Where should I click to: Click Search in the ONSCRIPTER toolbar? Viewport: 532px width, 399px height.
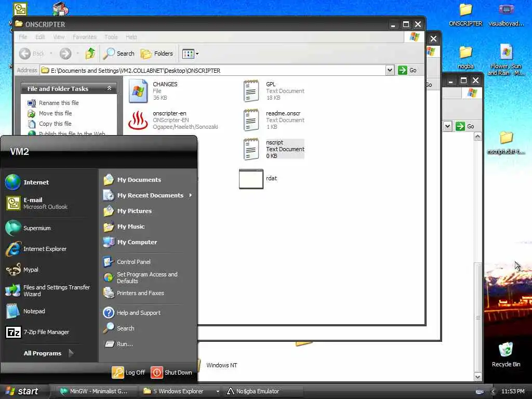click(119, 54)
